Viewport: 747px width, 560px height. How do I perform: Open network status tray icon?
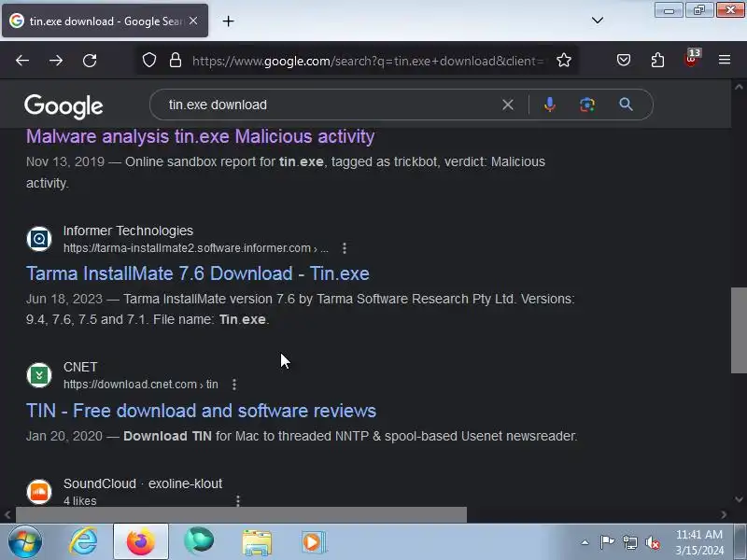click(x=629, y=542)
